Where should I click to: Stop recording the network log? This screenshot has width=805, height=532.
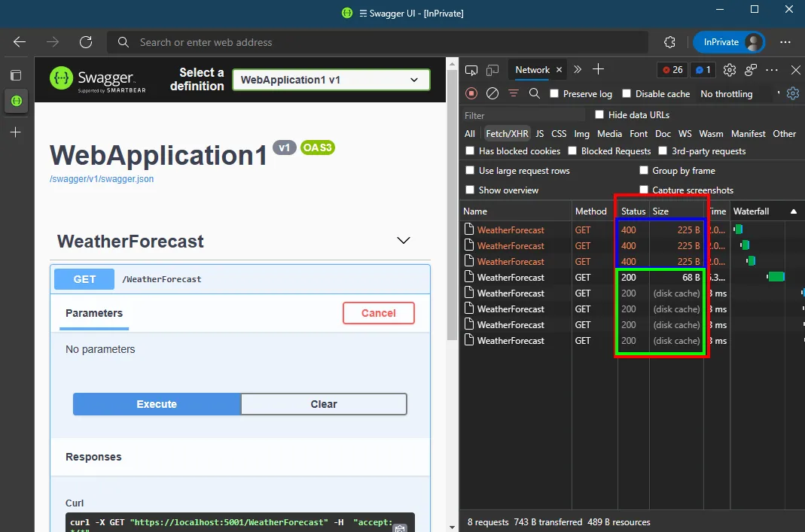(471, 93)
